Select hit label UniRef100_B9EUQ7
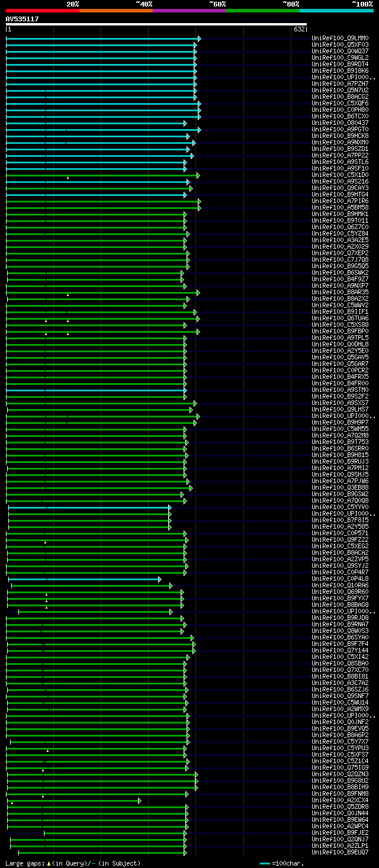 340,853
